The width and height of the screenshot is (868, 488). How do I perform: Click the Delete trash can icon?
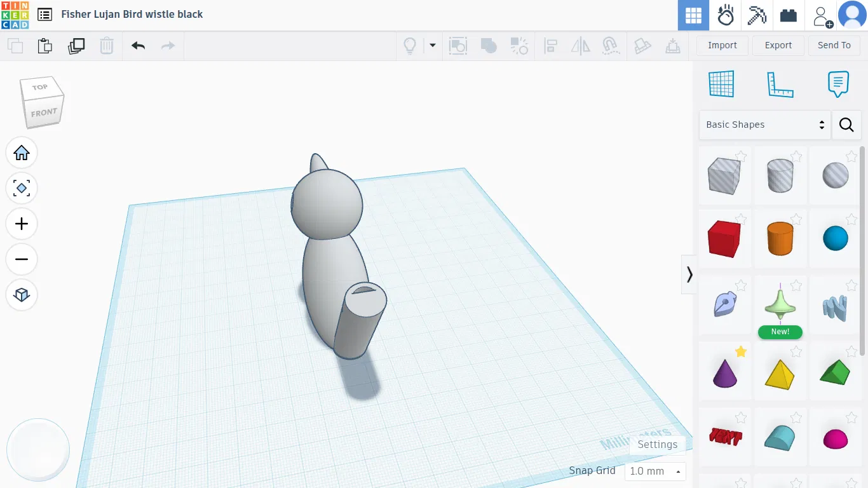(107, 46)
